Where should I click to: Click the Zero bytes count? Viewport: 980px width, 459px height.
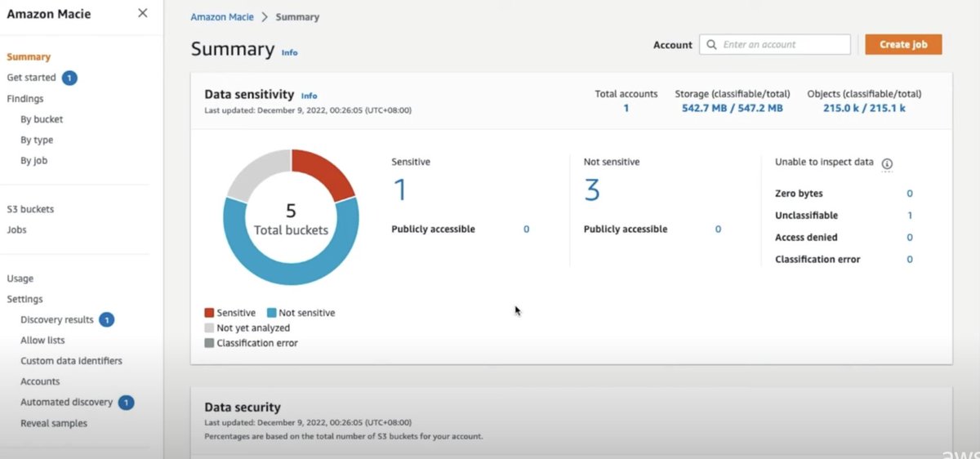coord(910,194)
